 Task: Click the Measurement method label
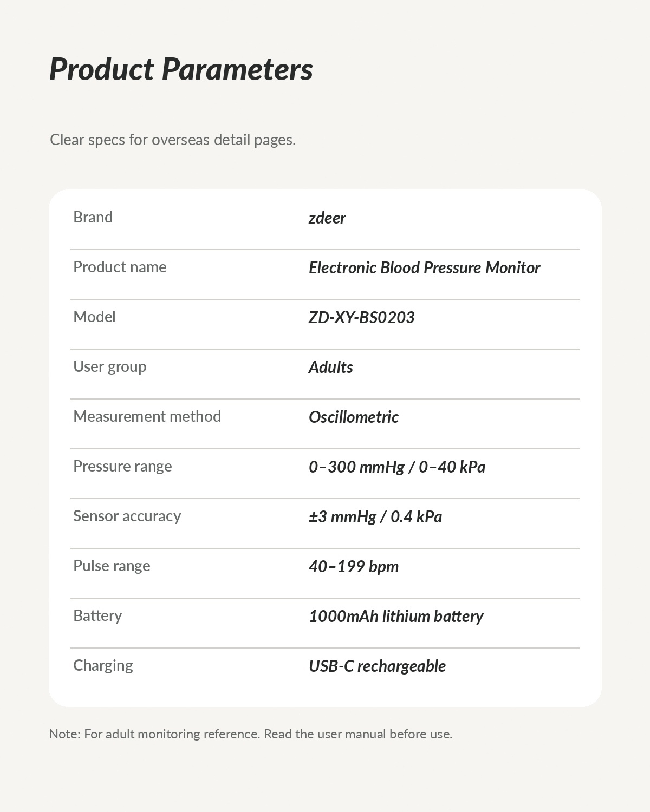147,416
